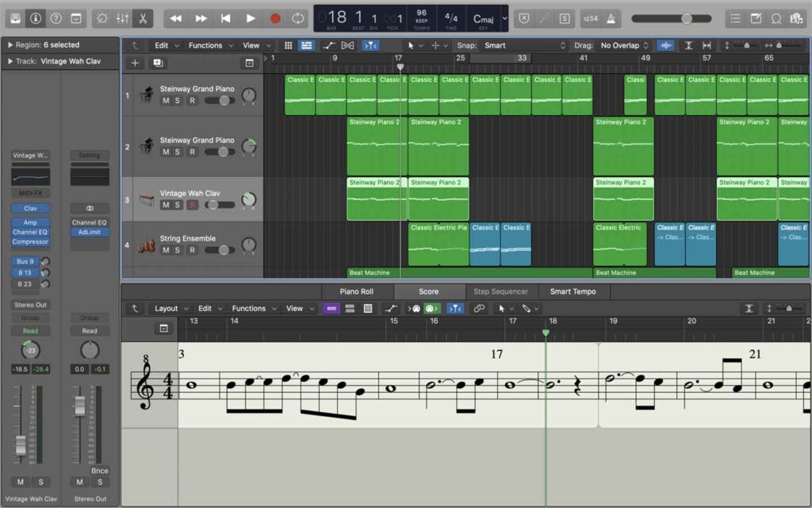Open the Drag No Overlap dropdown

[x=625, y=45]
